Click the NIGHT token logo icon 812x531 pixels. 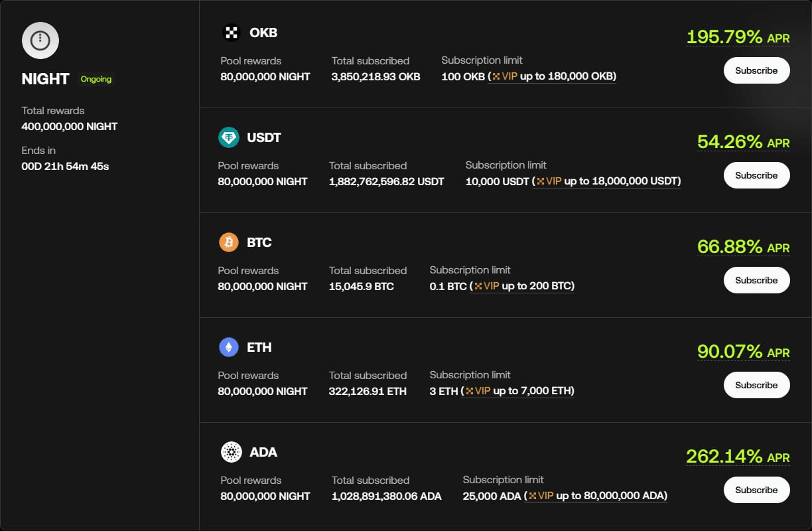pos(40,40)
